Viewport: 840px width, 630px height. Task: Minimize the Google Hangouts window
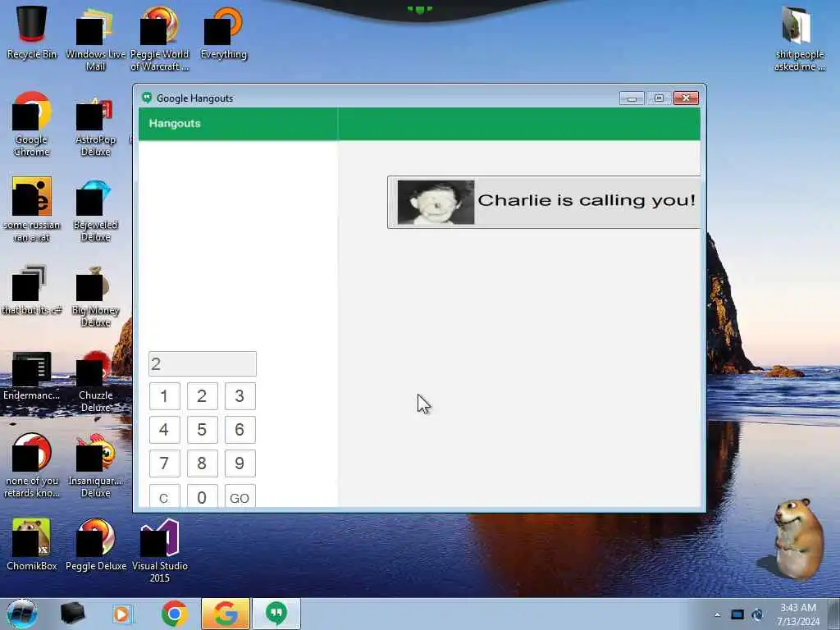pyautogui.click(x=632, y=98)
